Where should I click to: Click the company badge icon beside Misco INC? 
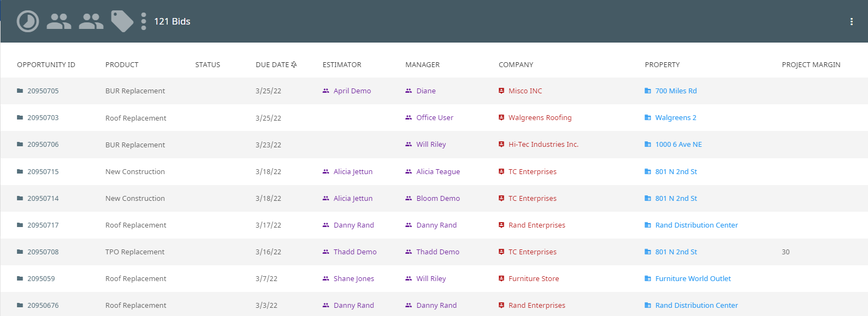pyautogui.click(x=501, y=91)
